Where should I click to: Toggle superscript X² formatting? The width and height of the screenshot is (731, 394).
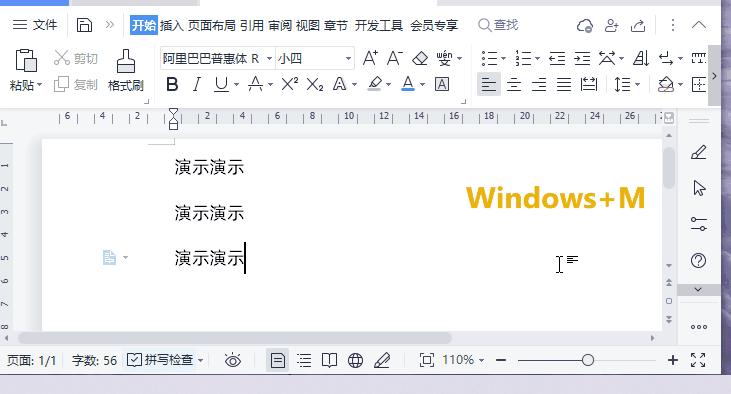(x=290, y=84)
